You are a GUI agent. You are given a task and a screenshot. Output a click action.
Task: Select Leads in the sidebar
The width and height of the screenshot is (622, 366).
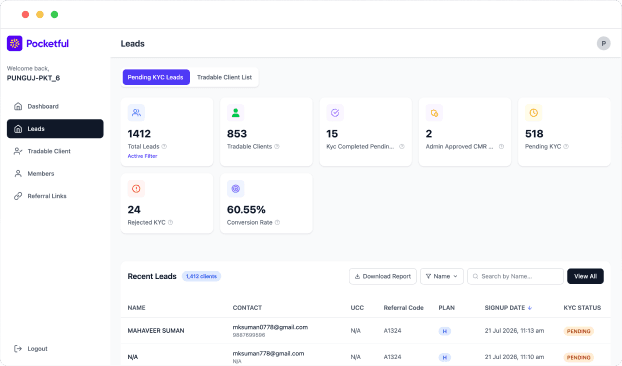(x=55, y=128)
